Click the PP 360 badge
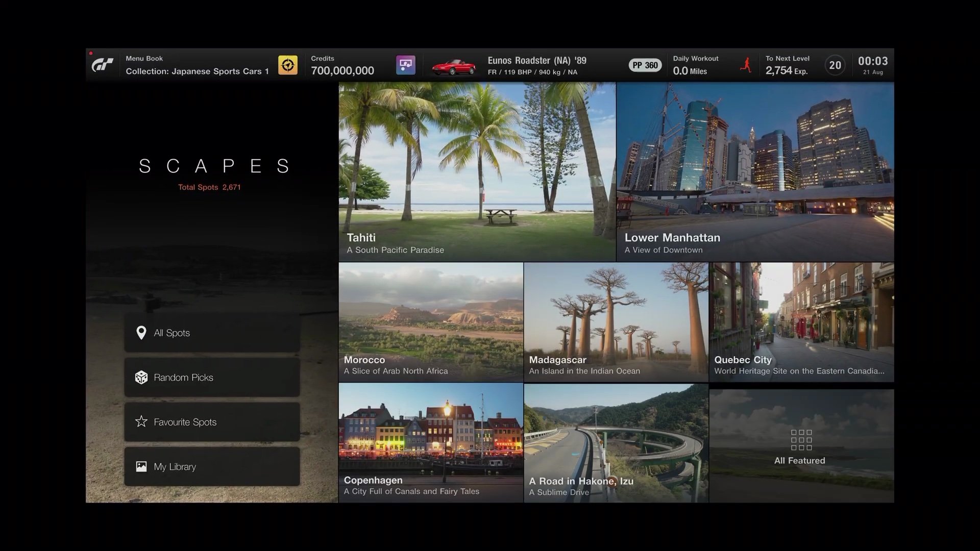The width and height of the screenshot is (980, 551). [645, 65]
